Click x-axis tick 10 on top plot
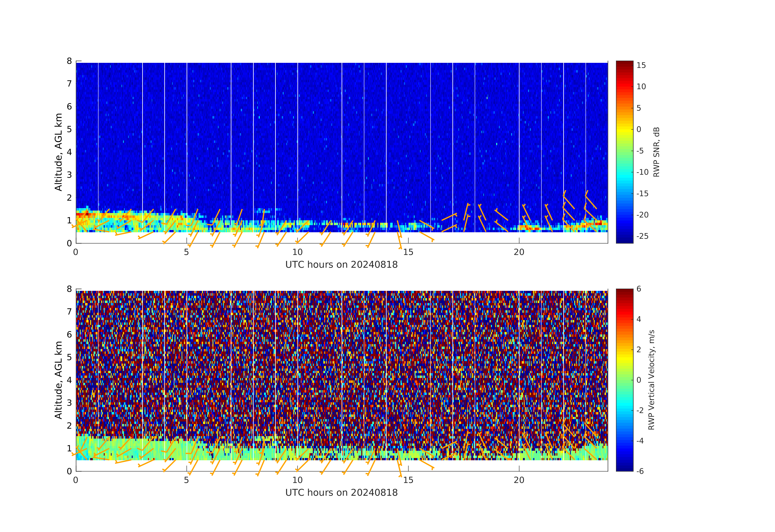The width and height of the screenshot is (775, 532). 297,252
